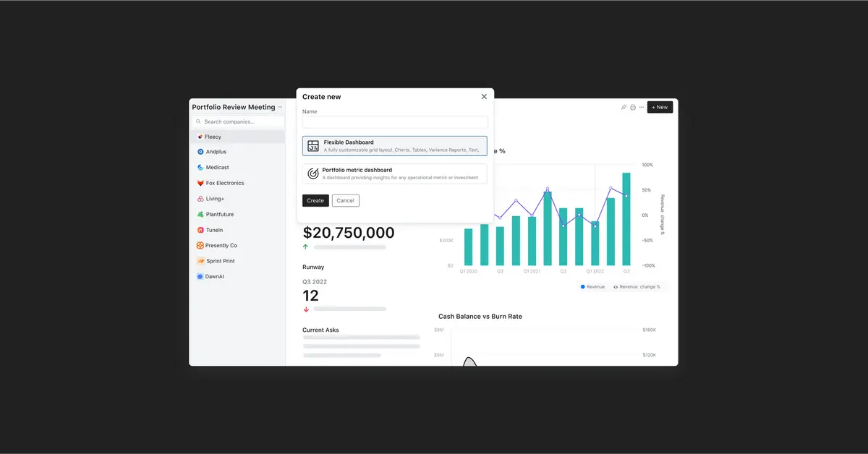
Task: Expand the Portfolio Review Meeting options menu
Action: (x=278, y=106)
